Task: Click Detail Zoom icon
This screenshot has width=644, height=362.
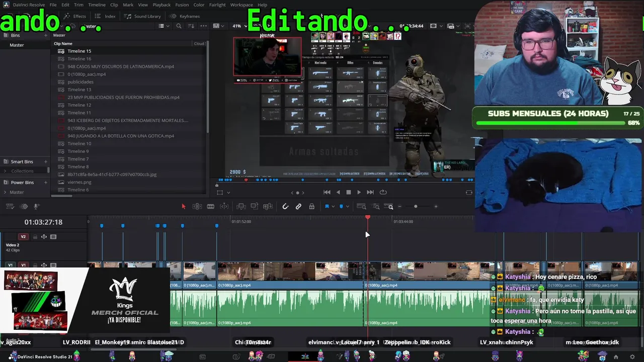Action: tap(376, 206)
